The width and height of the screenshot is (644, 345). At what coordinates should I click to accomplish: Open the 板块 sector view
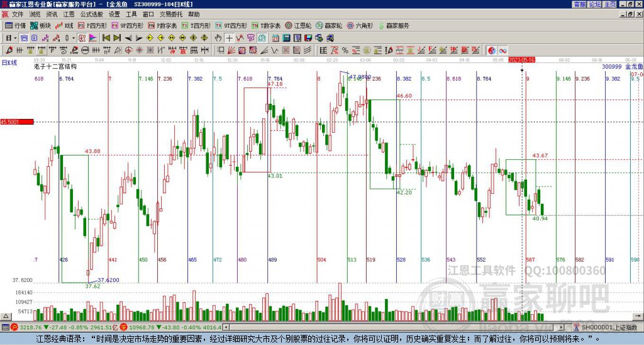pos(41,25)
